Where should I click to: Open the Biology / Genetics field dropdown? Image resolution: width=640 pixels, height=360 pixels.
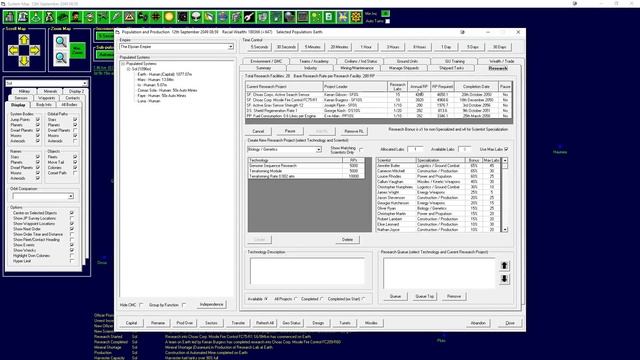pyautogui.click(x=318, y=150)
